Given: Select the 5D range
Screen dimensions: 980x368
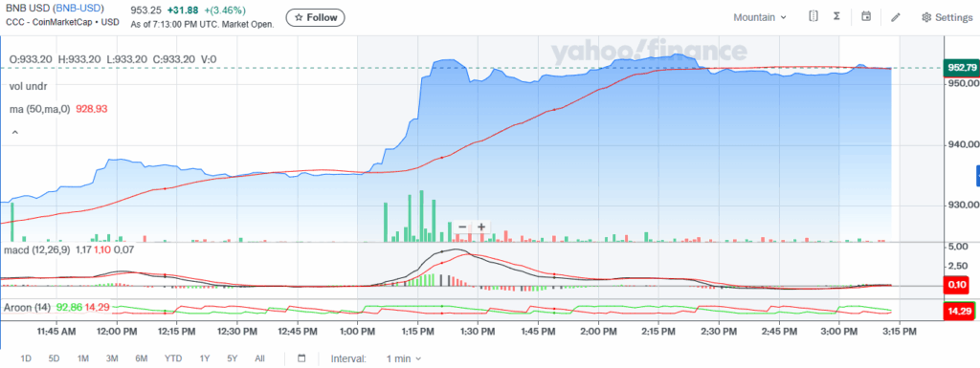Looking at the screenshot, I should coord(55,358).
